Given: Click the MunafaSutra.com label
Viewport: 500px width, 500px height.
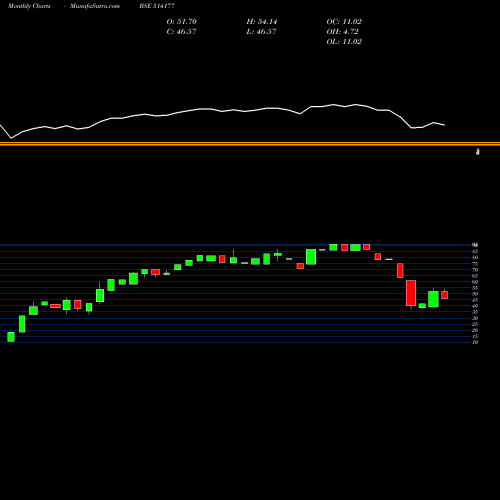Looking at the screenshot, I should 95,6.
